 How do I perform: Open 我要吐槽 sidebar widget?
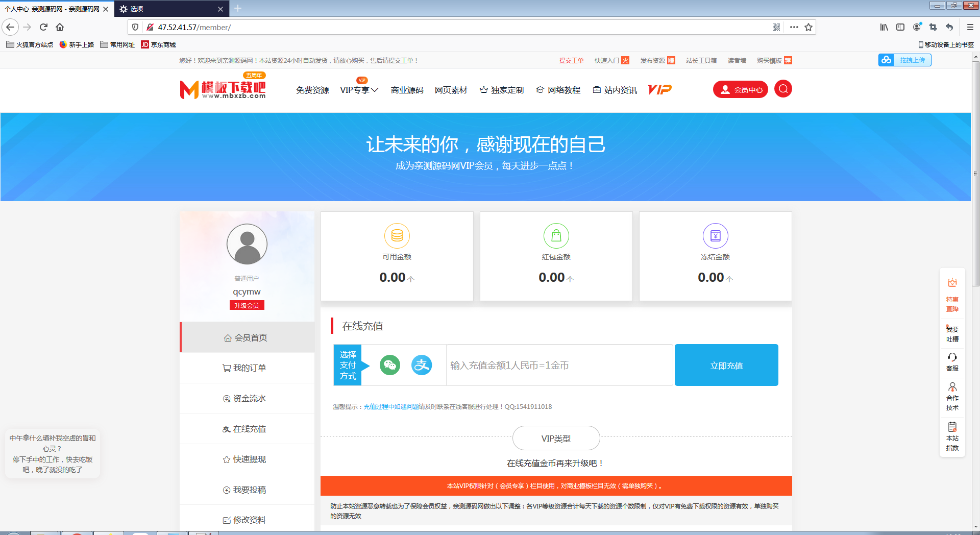click(952, 334)
